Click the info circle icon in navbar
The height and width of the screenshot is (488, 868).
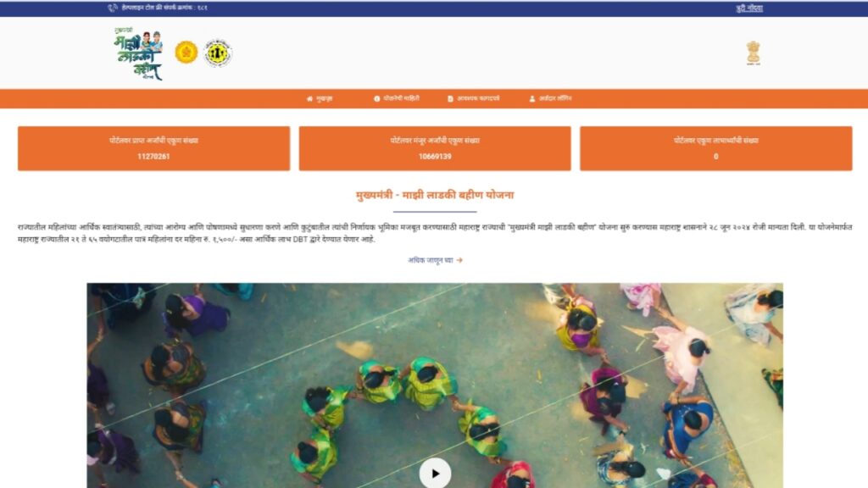click(x=377, y=98)
